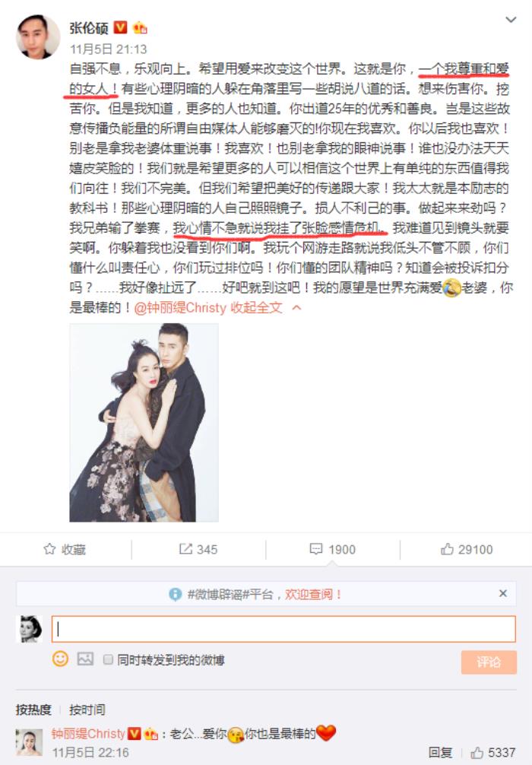This screenshot has width=532, height=765.
Task: Focus the comment text input box
Action: click(283, 628)
